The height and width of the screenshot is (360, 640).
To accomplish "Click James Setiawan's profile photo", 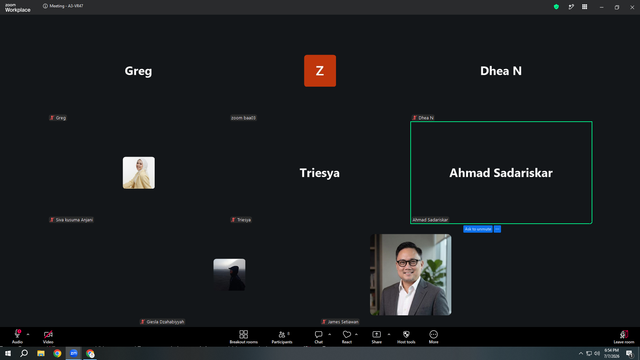I will (411, 275).
